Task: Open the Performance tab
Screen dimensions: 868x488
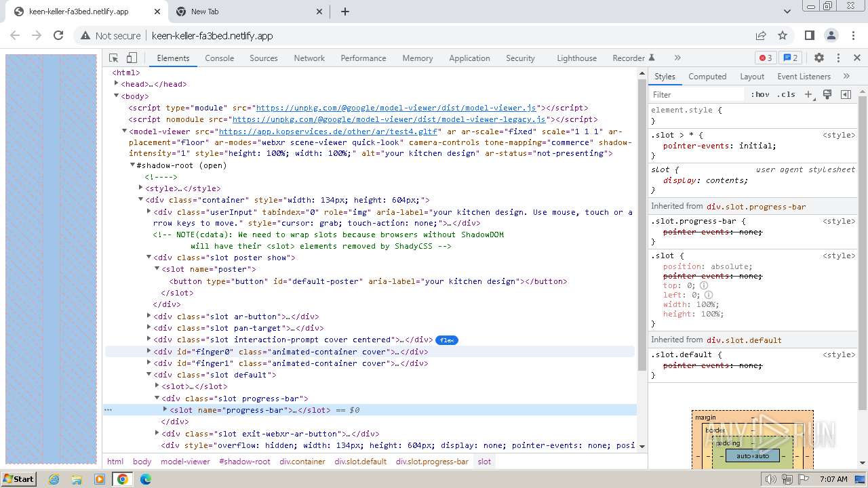Action: (x=363, y=58)
